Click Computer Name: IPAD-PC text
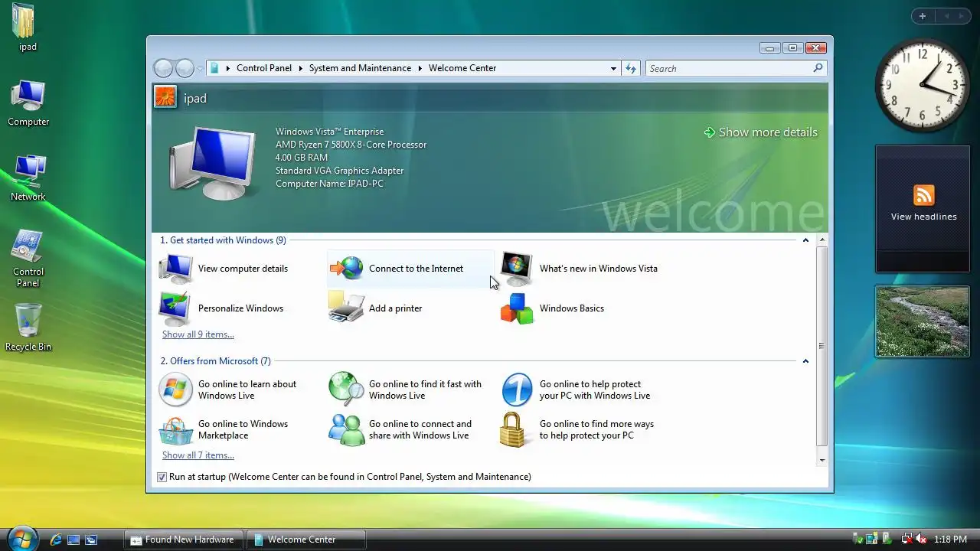 coord(329,184)
